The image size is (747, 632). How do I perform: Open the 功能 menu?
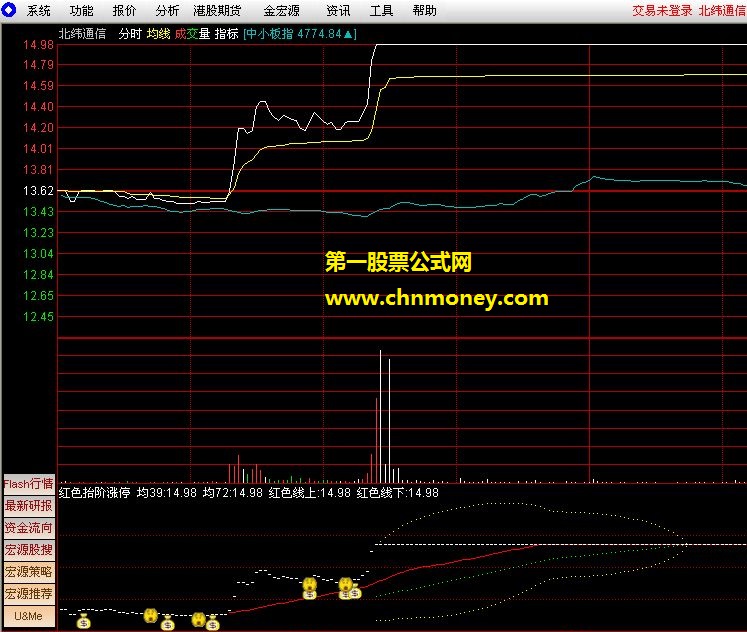[81, 10]
